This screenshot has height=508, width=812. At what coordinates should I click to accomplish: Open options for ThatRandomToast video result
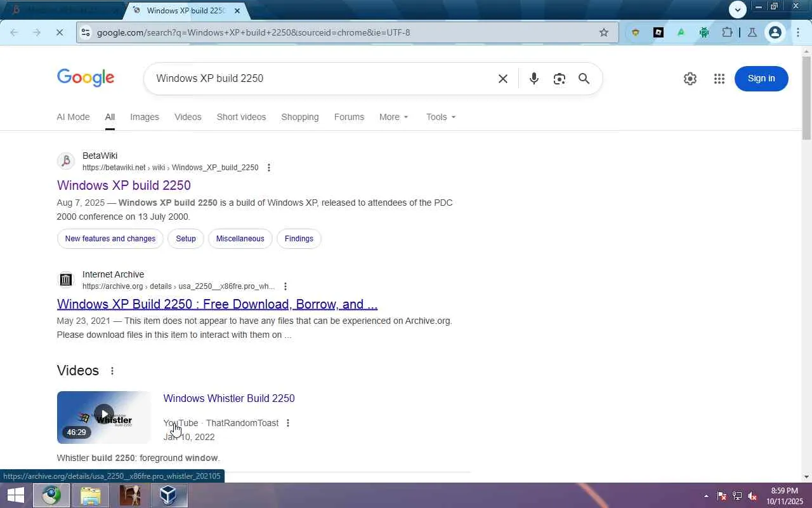click(x=288, y=423)
